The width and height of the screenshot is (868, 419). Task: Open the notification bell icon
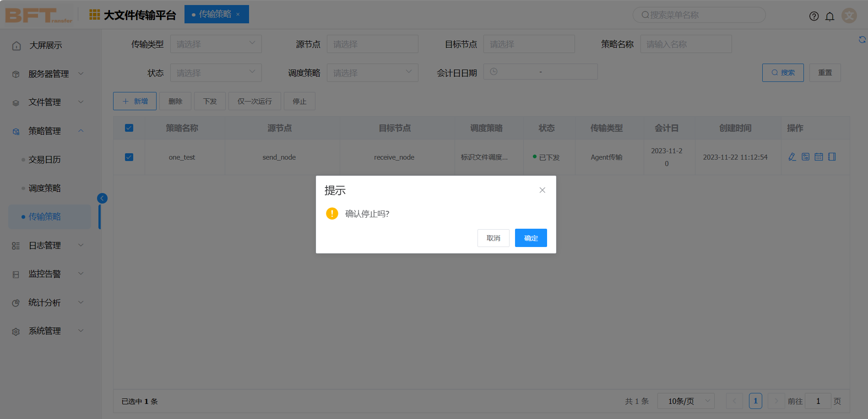coord(830,16)
